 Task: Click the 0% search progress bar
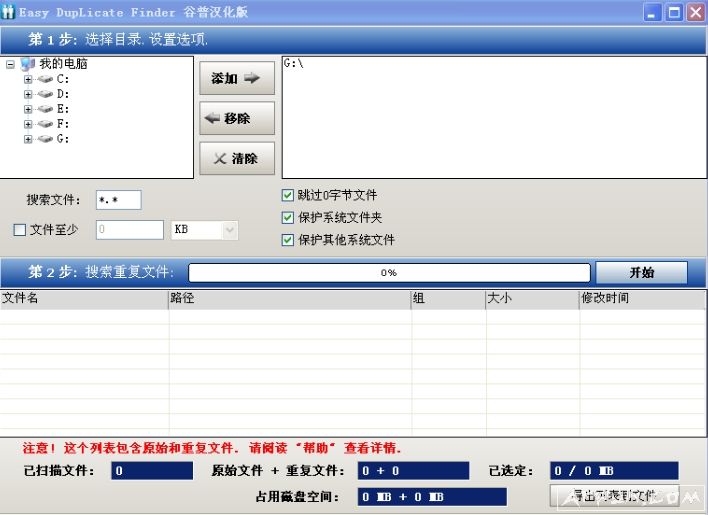tap(389, 273)
